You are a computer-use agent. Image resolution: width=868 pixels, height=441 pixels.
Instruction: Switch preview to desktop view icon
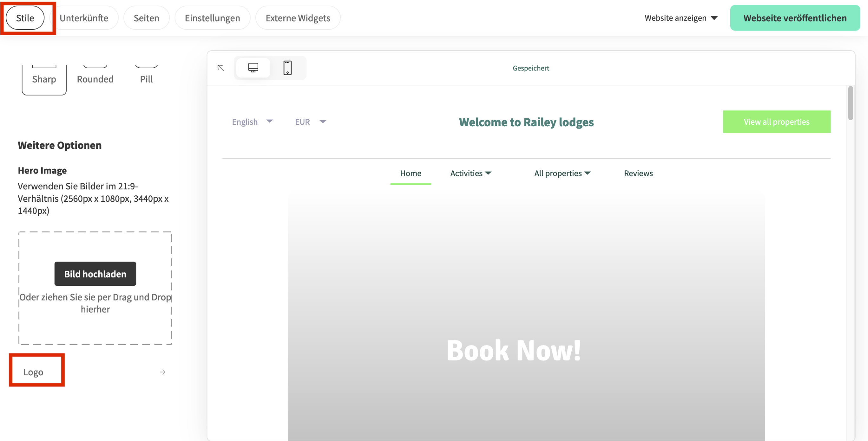253,68
